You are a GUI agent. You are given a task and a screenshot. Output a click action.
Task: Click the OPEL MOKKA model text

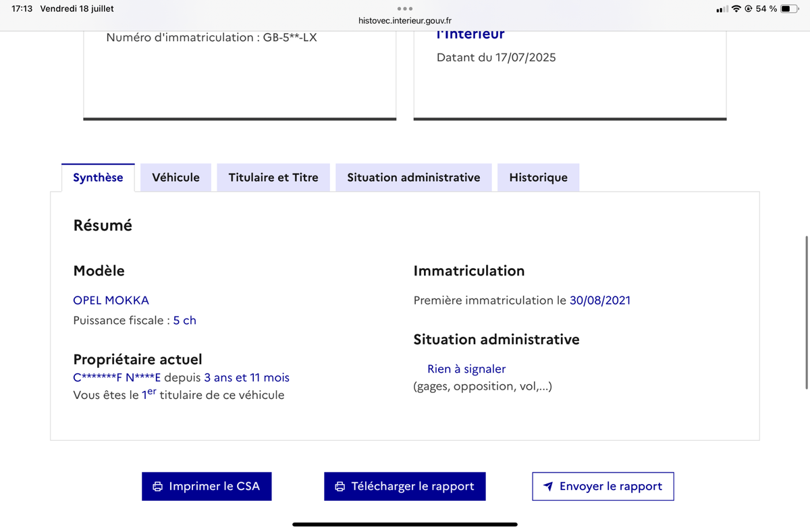111,300
